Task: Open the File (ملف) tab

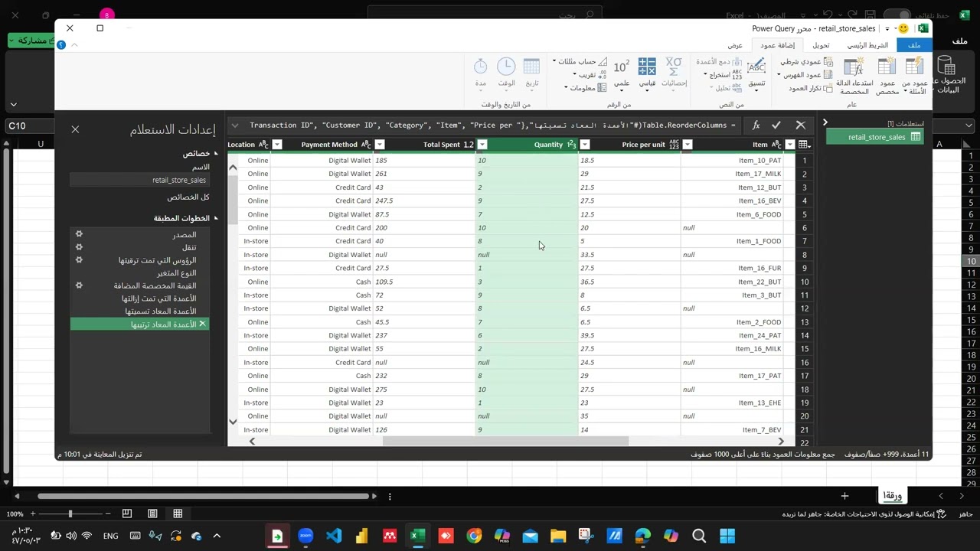Action: coord(914,45)
